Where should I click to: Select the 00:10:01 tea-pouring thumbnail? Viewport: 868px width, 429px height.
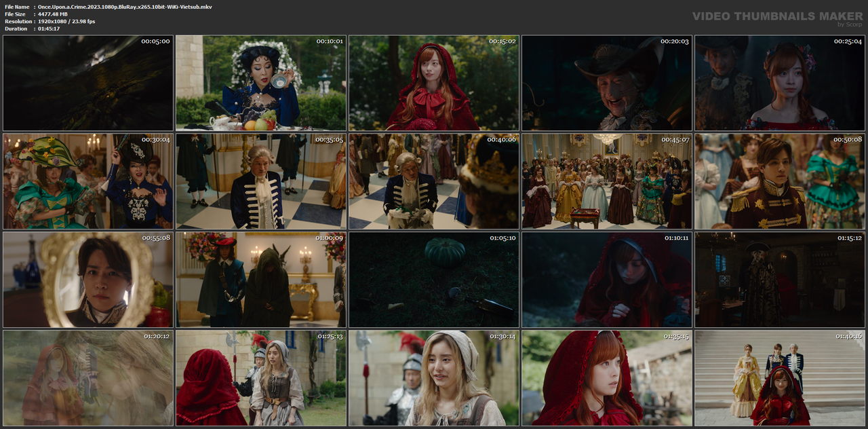click(261, 83)
